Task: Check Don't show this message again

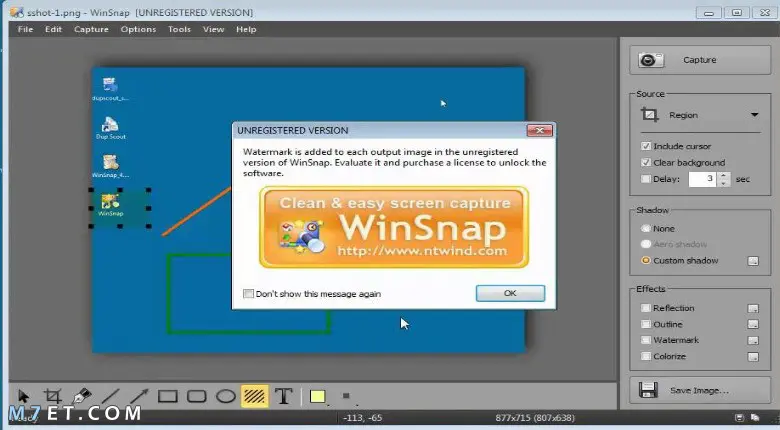Action: [x=248, y=294]
